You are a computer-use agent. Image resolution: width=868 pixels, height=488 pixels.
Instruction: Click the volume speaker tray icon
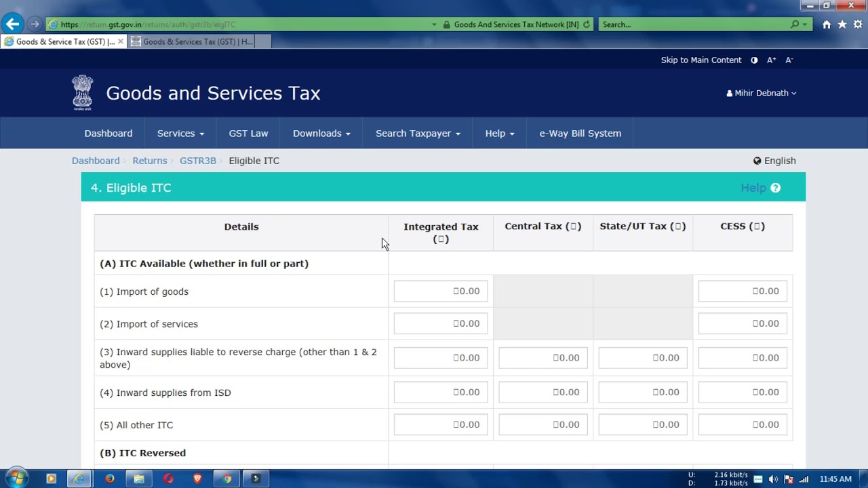pos(773,479)
